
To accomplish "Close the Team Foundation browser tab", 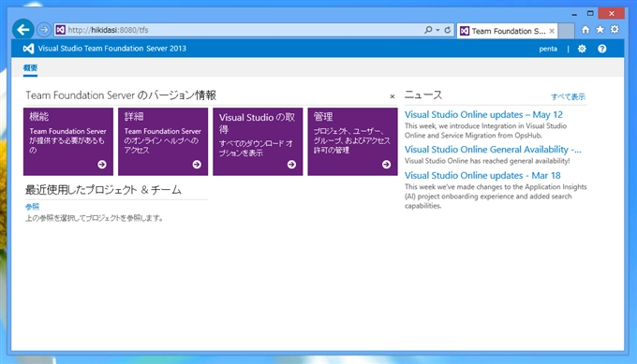I will [x=552, y=31].
